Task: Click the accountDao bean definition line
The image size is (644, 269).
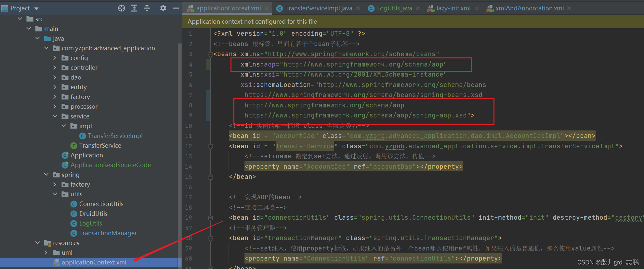Action: coord(412,136)
